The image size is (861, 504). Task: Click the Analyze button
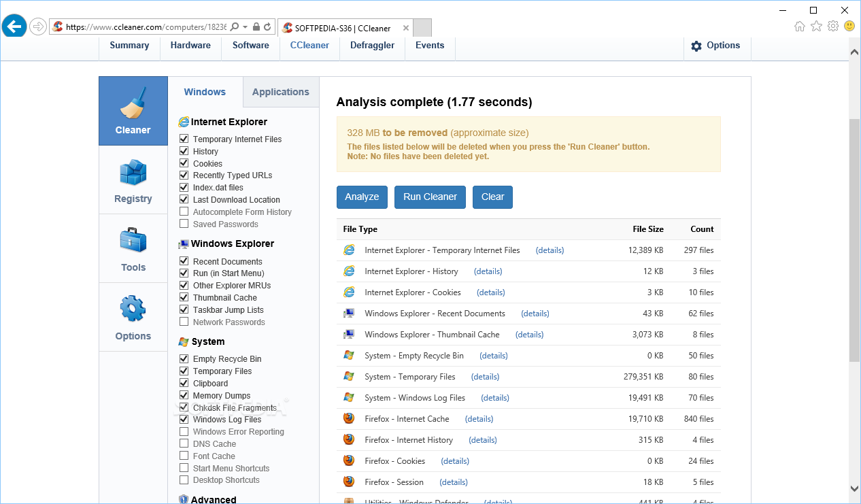362,197
